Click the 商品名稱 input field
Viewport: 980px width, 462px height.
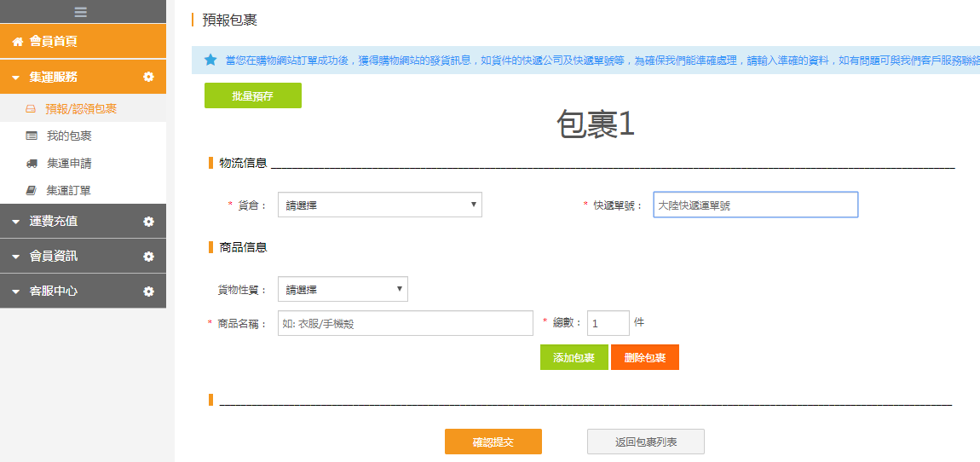click(x=406, y=323)
